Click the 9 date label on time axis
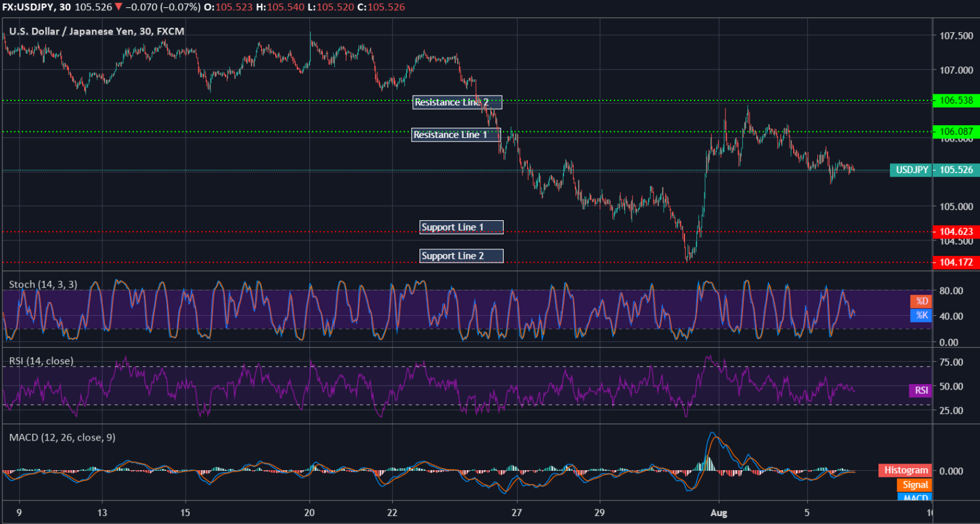The image size is (980, 524). point(19,513)
